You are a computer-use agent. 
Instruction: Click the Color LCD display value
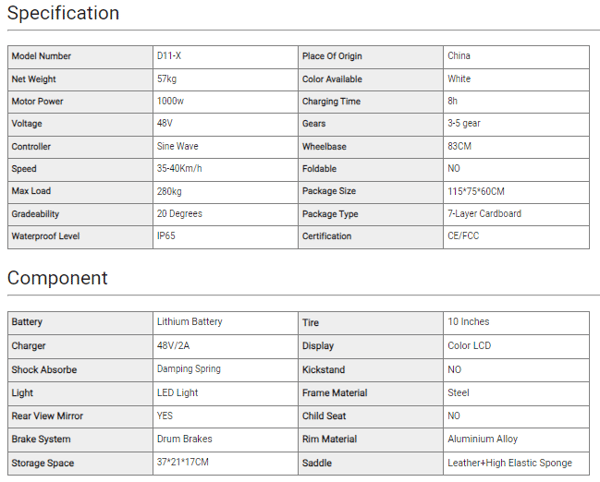(469, 346)
